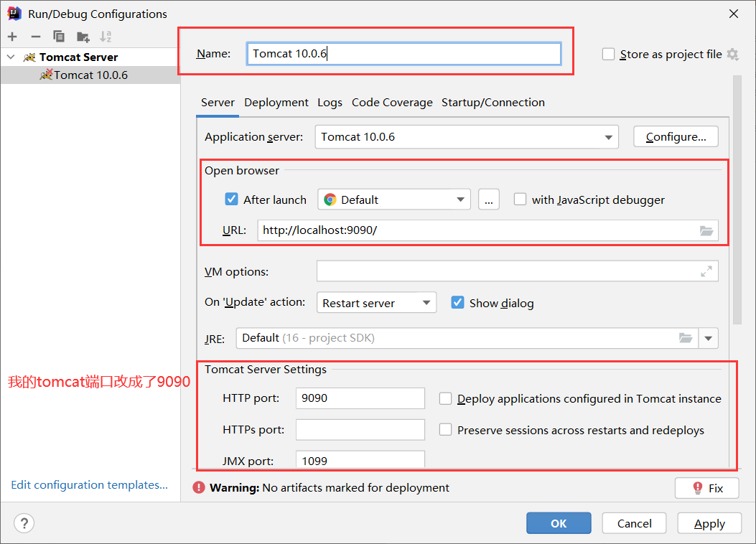Focus the Name input field
756x544 pixels.
click(x=403, y=54)
